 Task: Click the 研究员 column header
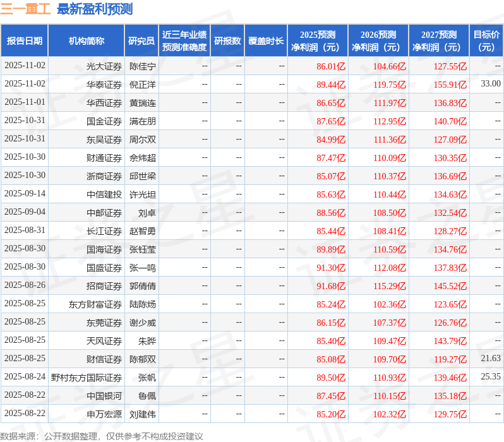pos(141,41)
